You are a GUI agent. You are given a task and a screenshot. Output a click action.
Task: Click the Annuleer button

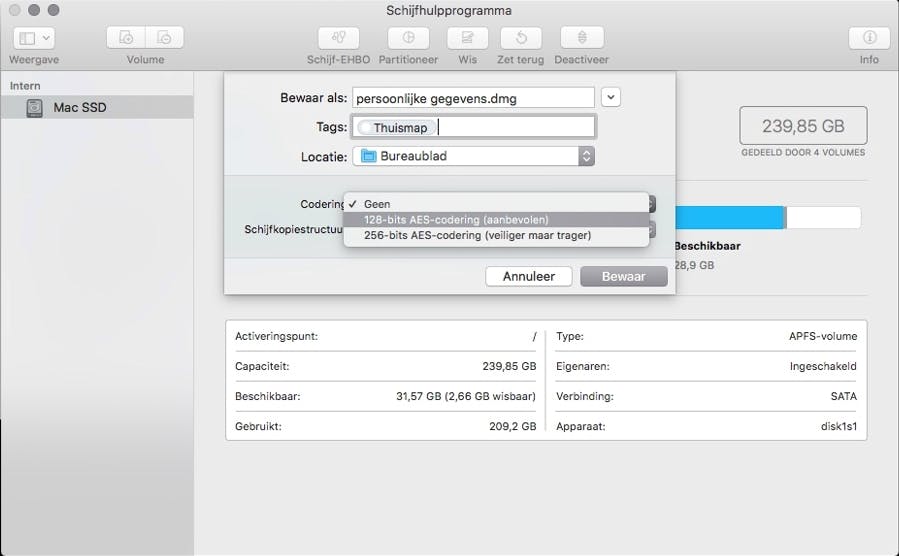point(528,276)
